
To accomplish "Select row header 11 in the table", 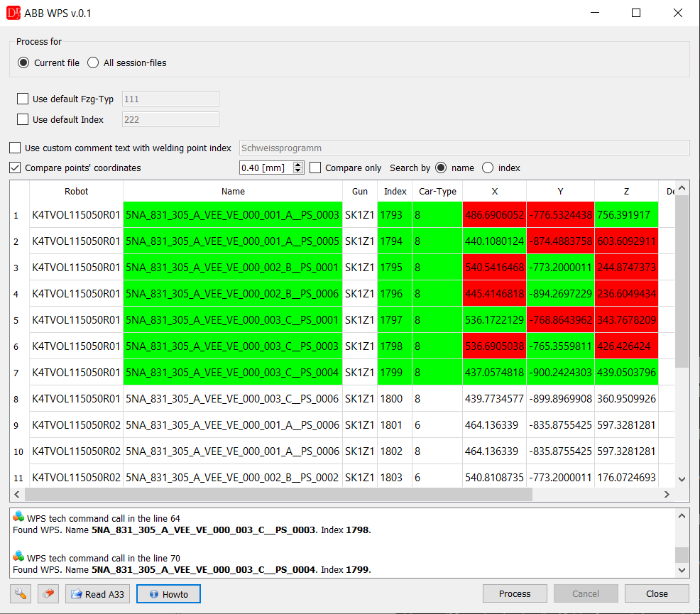I will click(20, 478).
